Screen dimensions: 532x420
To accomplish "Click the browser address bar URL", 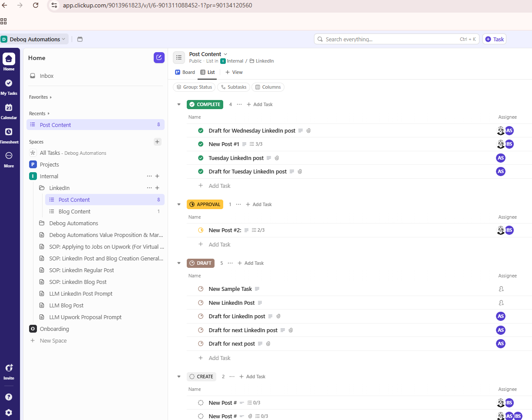I will [157, 5].
